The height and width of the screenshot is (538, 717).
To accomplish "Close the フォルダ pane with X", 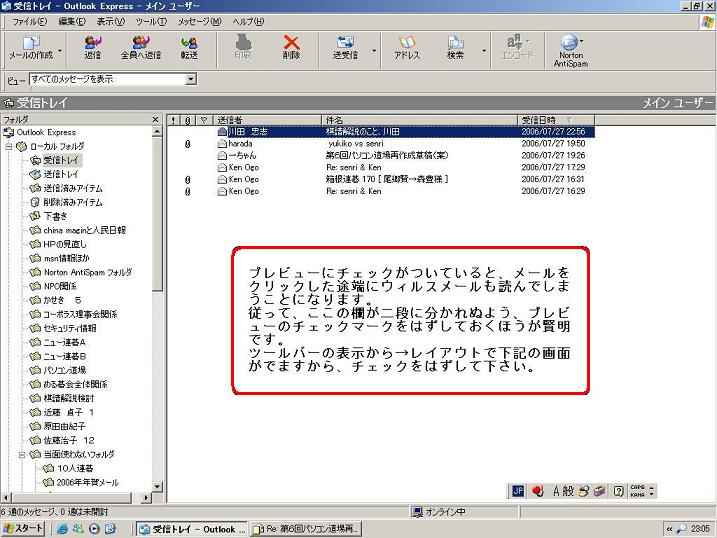I will [155, 120].
